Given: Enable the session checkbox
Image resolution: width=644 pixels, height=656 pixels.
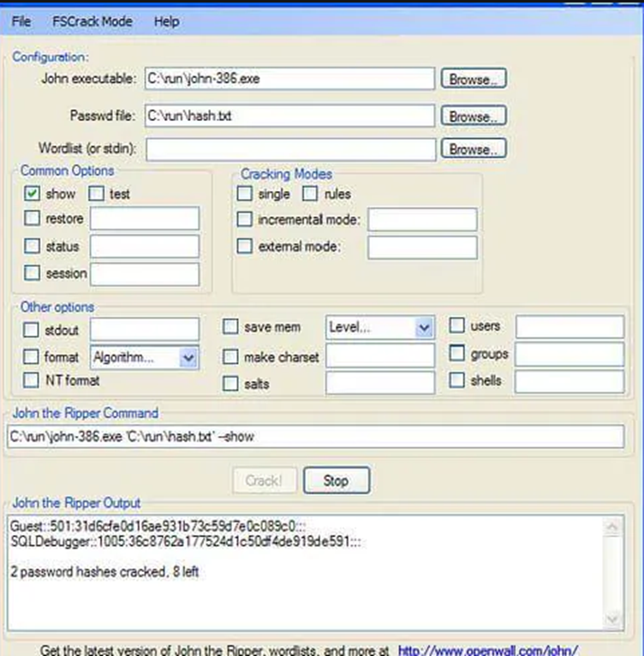Looking at the screenshot, I should point(33,273).
